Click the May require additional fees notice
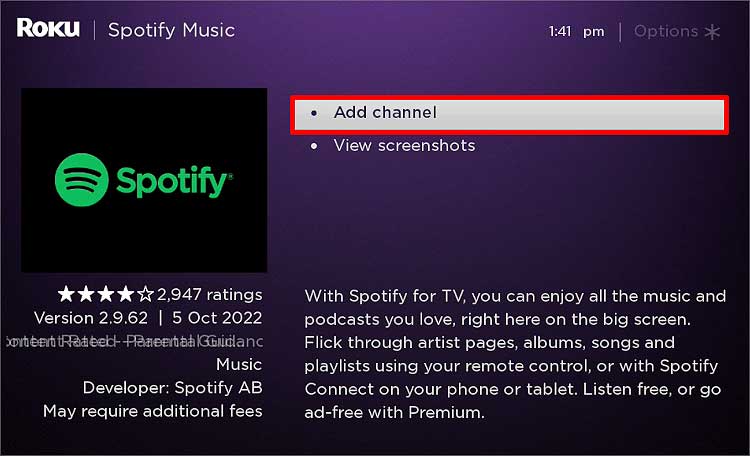750x456 pixels. (x=152, y=411)
